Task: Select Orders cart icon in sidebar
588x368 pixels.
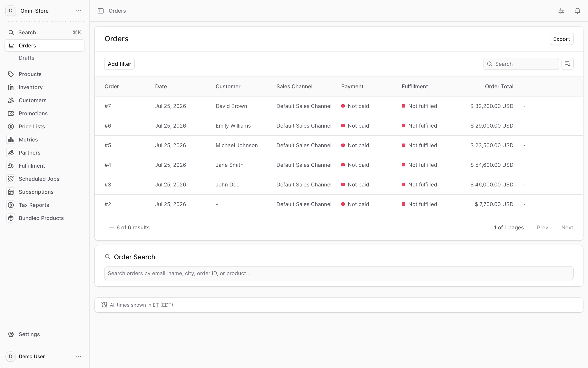Action: (x=11, y=46)
